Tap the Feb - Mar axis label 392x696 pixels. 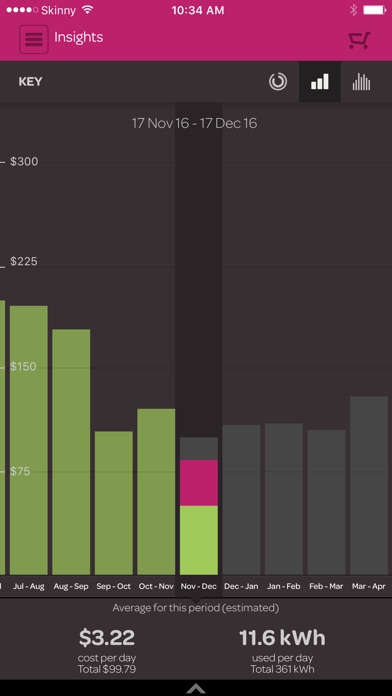tap(326, 586)
